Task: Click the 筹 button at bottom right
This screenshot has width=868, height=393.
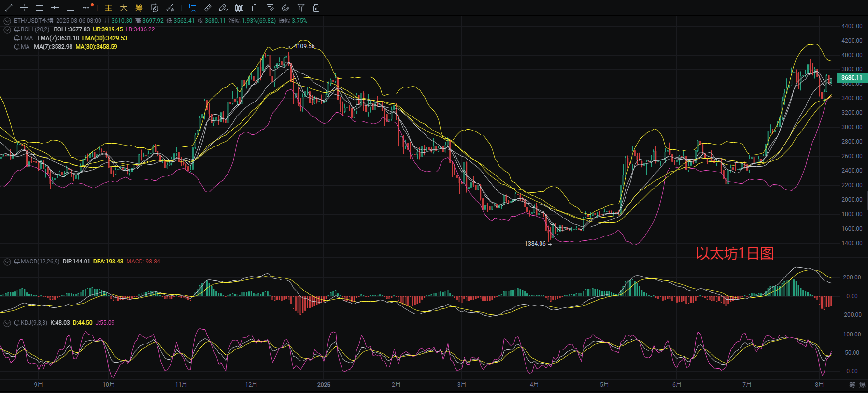Action: pyautogui.click(x=852, y=385)
